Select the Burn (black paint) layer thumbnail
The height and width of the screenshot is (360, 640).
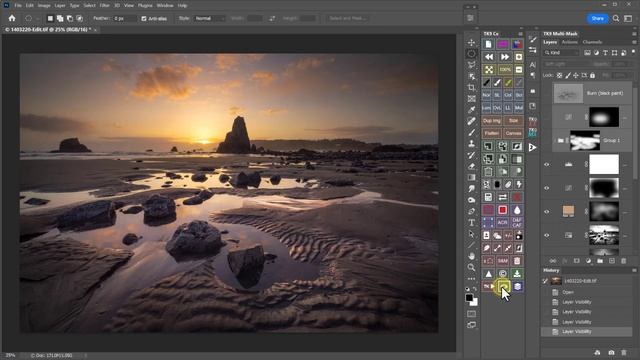click(568, 93)
